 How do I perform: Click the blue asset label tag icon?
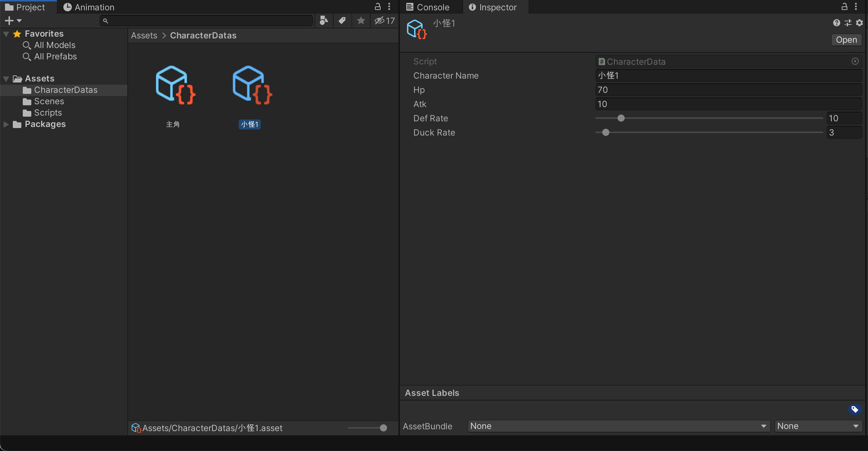(854, 409)
